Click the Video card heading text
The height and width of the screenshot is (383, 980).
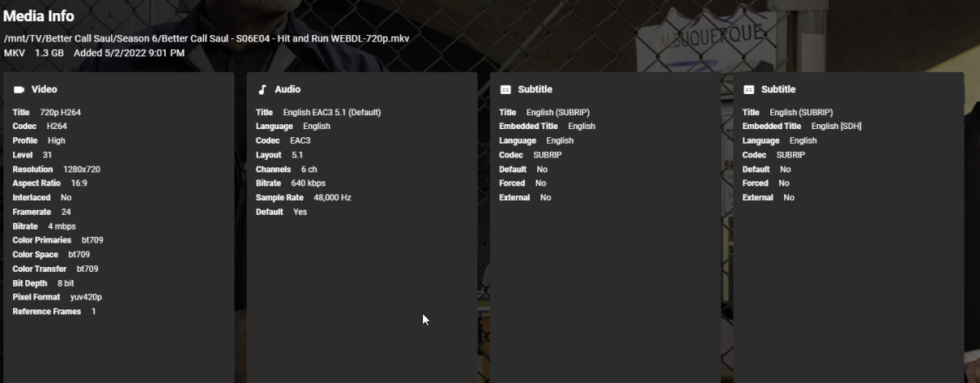click(x=44, y=90)
